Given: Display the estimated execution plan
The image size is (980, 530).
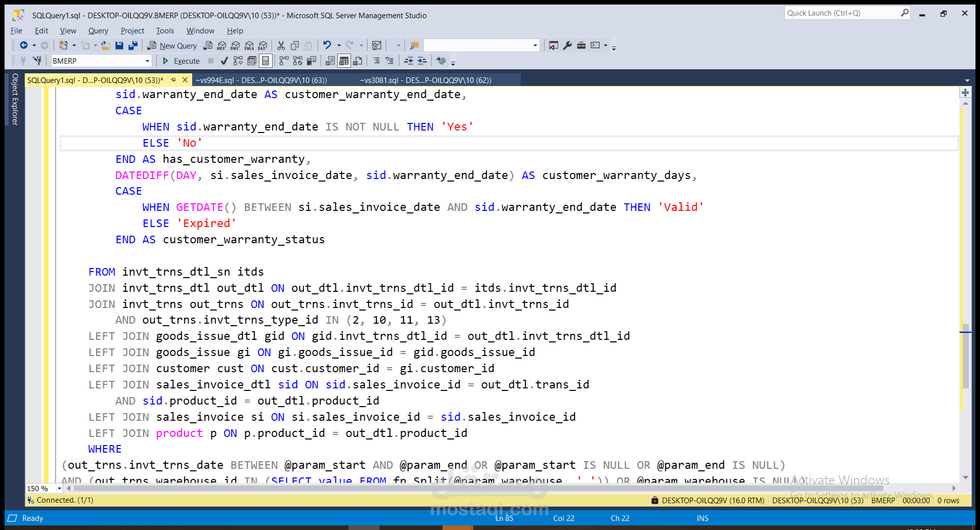Looking at the screenshot, I should 238,61.
